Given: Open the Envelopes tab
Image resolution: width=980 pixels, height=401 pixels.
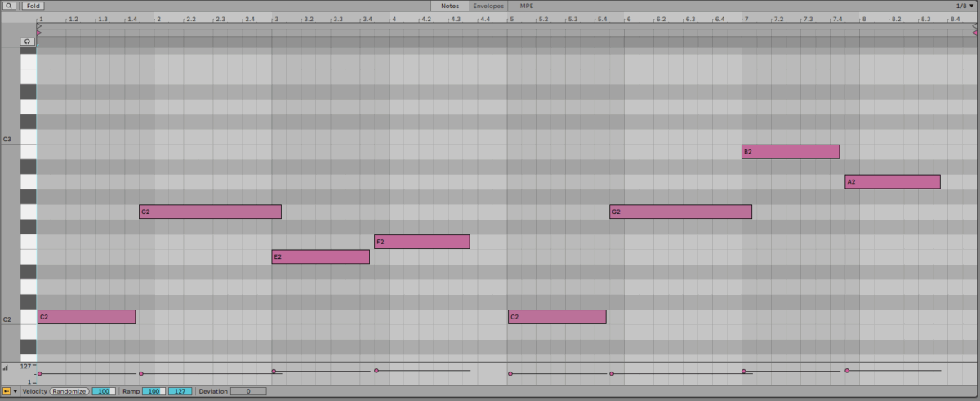Looking at the screenshot, I should point(488,5).
